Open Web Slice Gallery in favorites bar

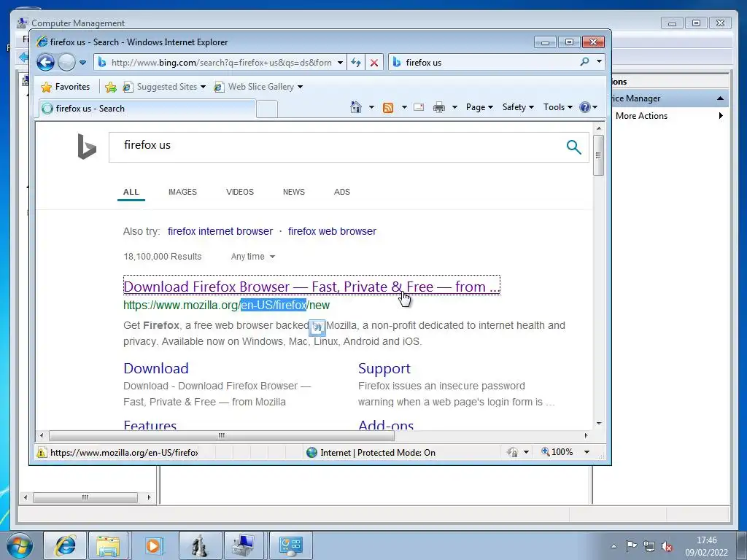[x=258, y=87]
